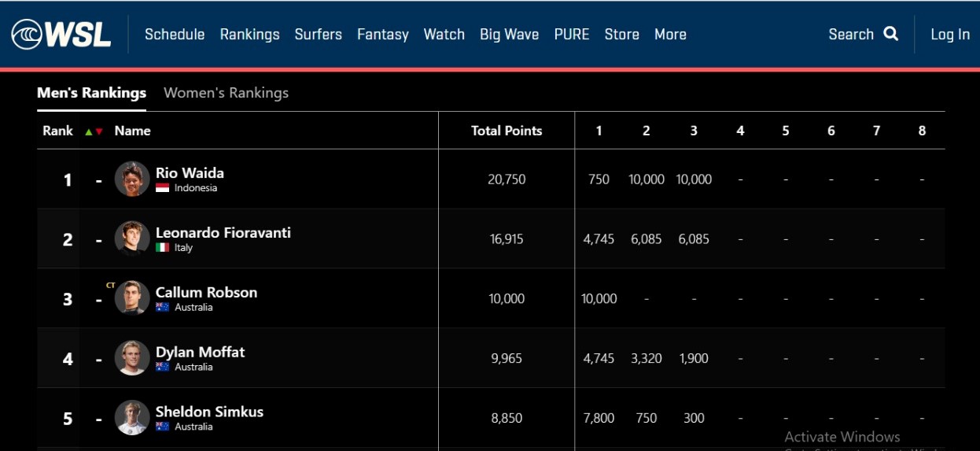Open Callum Robson's name link
The width and height of the screenshot is (980, 451).
206,292
